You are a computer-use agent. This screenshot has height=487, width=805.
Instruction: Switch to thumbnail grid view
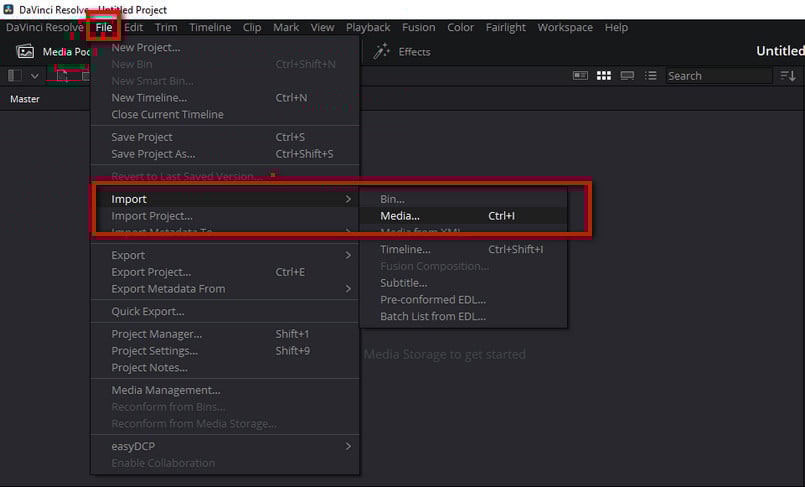tap(604, 76)
